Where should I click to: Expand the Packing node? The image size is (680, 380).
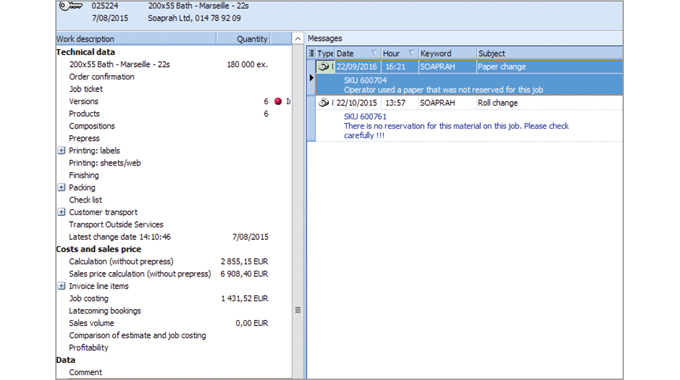61,187
